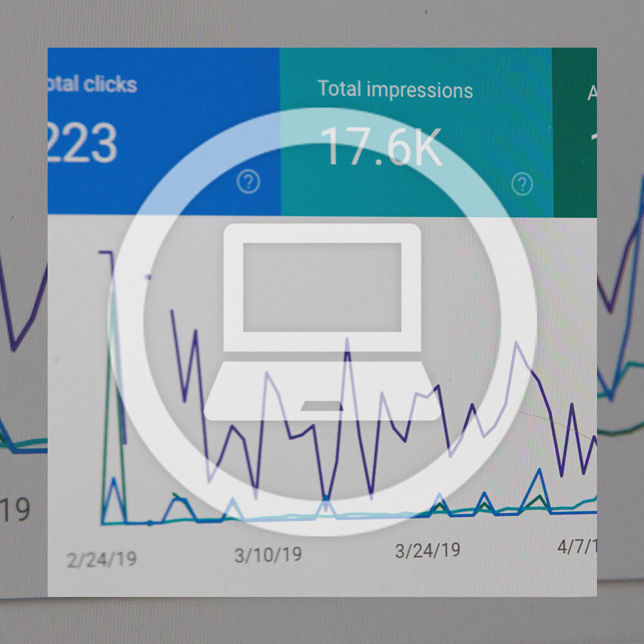
Task: Click the 223 clicks value
Action: click(82, 143)
